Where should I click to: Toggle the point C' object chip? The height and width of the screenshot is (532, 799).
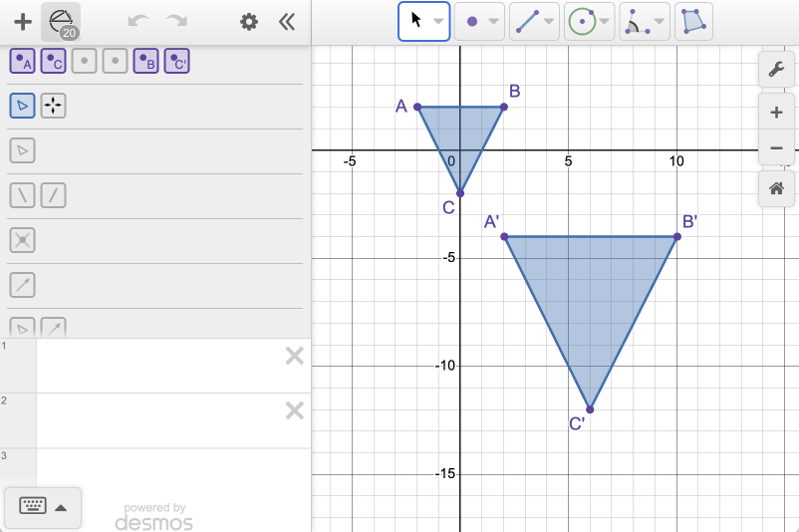[x=176, y=62]
